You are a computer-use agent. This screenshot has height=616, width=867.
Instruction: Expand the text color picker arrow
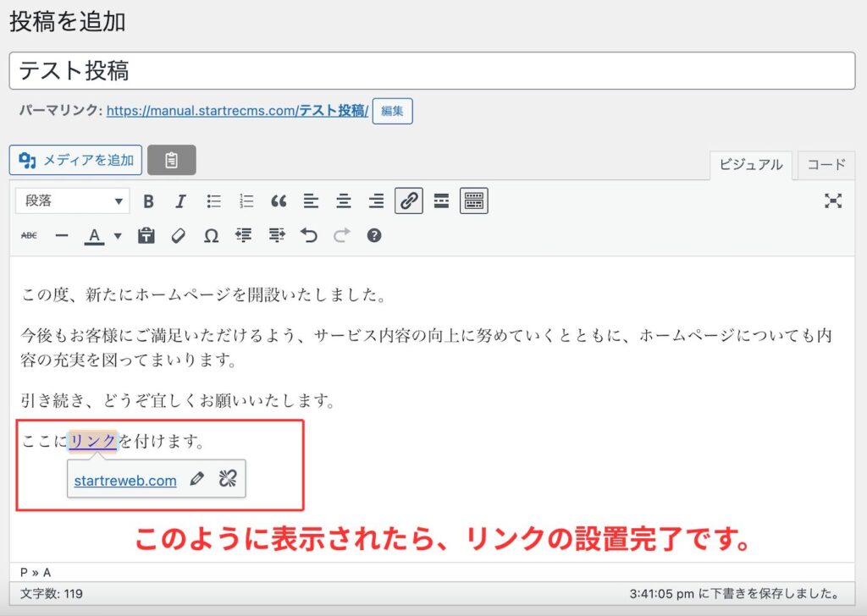point(118,236)
